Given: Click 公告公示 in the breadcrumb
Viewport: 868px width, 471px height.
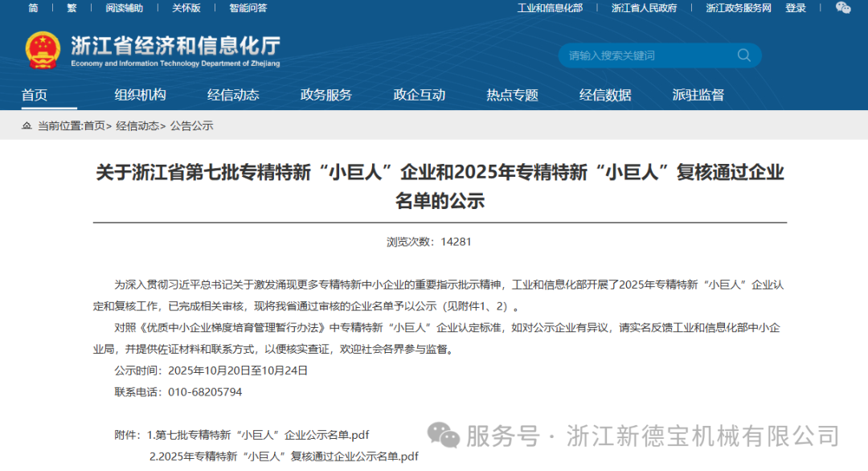Looking at the screenshot, I should pos(191,126).
